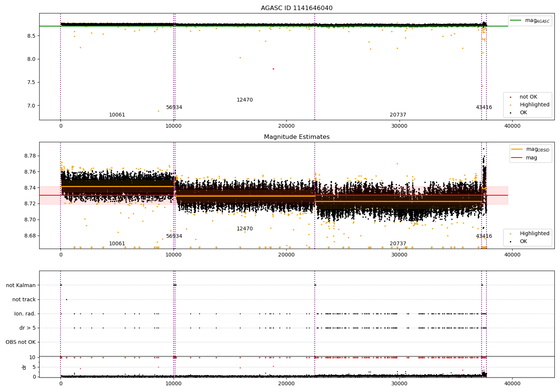Image resolution: width=560 pixels, height=392 pixels.
Task: Click x-axis tick 20000 in top panel
Action: (x=286, y=126)
